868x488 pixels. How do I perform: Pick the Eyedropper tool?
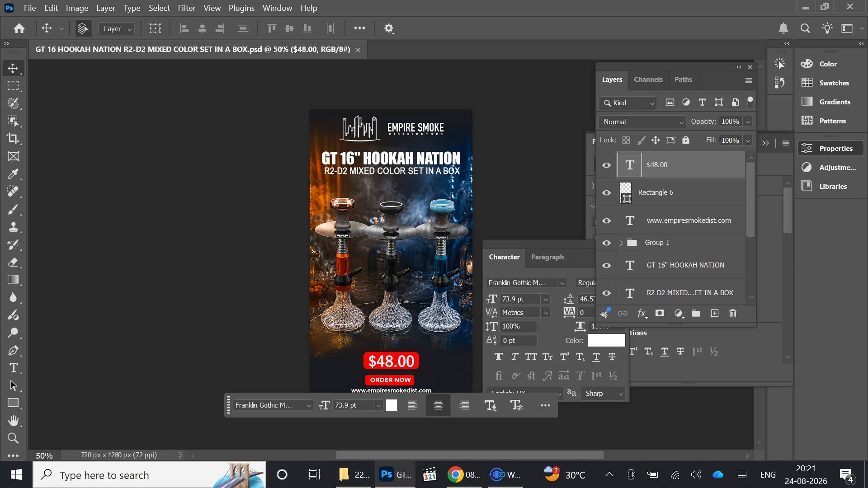[13, 174]
